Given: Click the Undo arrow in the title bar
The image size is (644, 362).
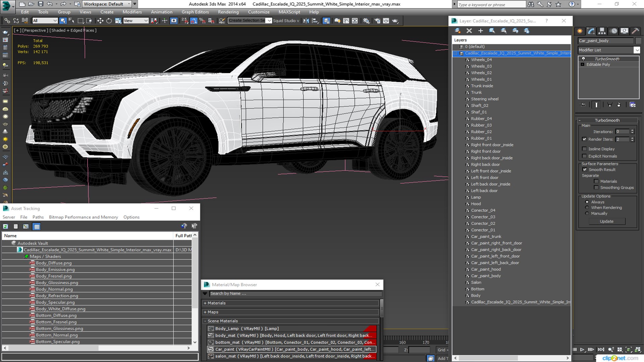Looking at the screenshot, I should coord(50,4).
